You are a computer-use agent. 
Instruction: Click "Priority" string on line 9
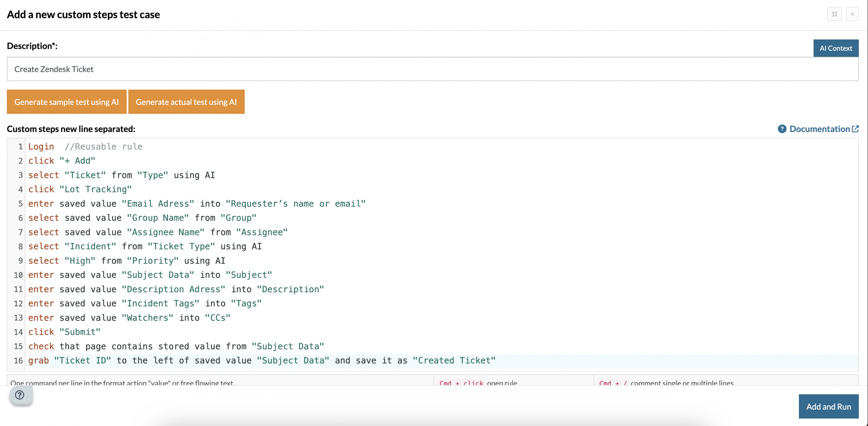153,261
